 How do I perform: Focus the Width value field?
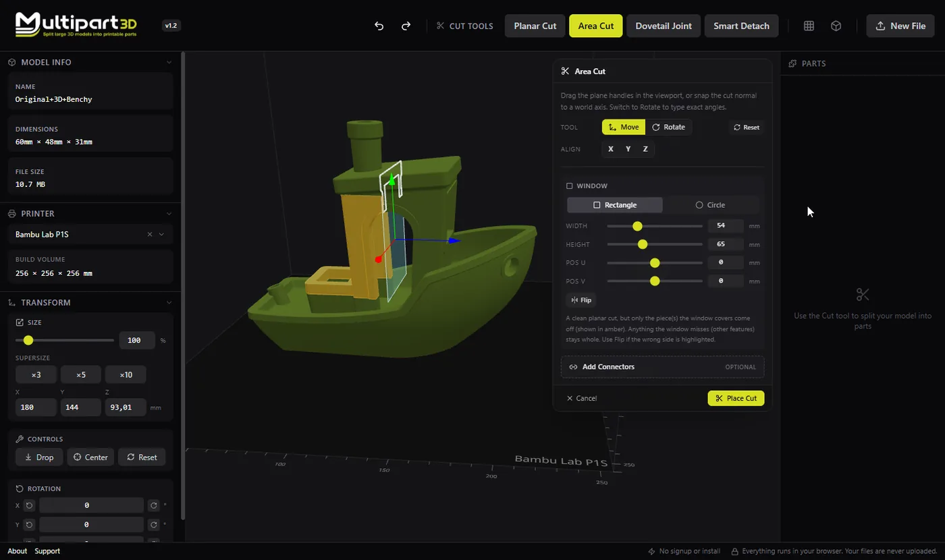tap(726, 226)
